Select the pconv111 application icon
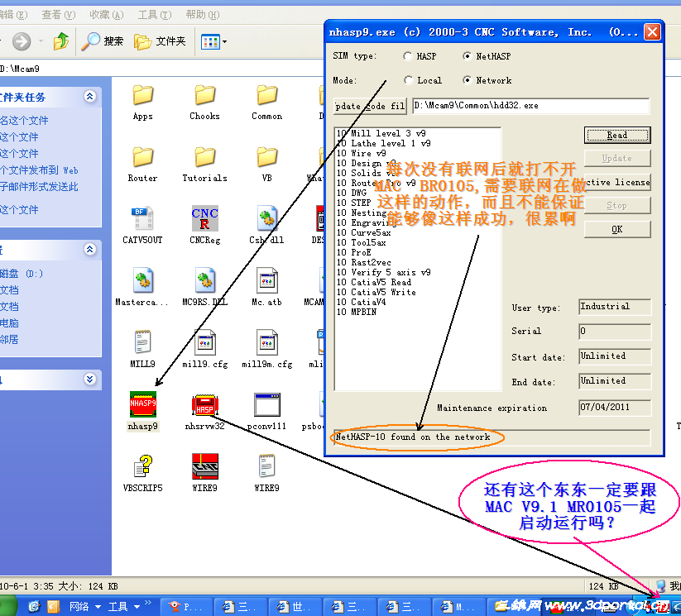The width and height of the screenshot is (681, 616). tap(266, 404)
